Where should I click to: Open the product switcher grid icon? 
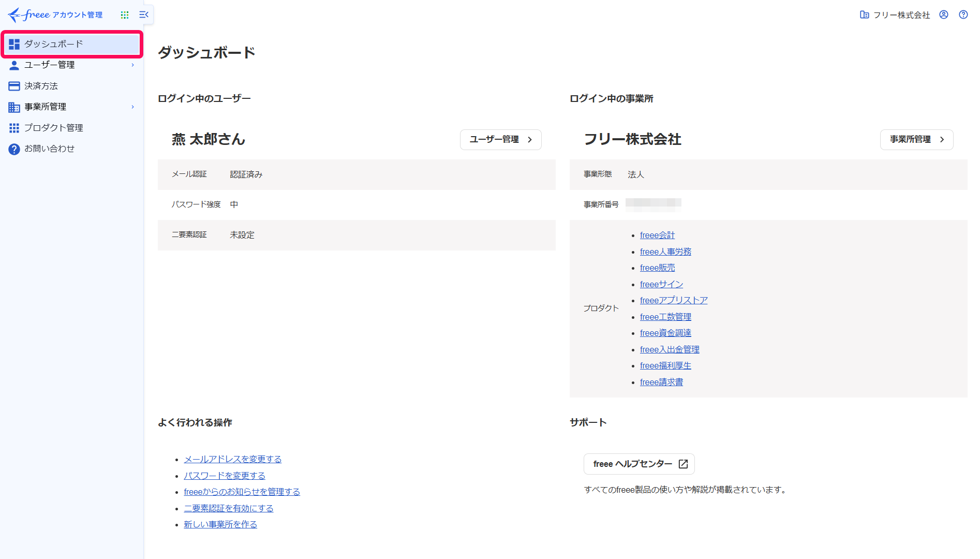tap(125, 15)
